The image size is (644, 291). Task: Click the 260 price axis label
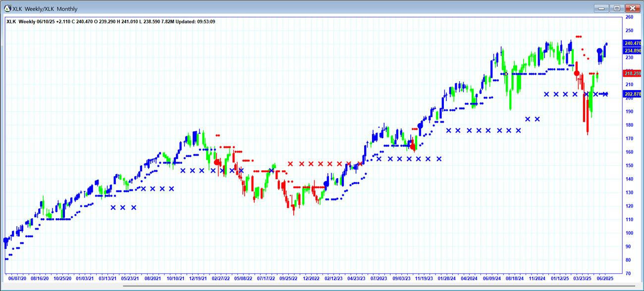click(630, 17)
